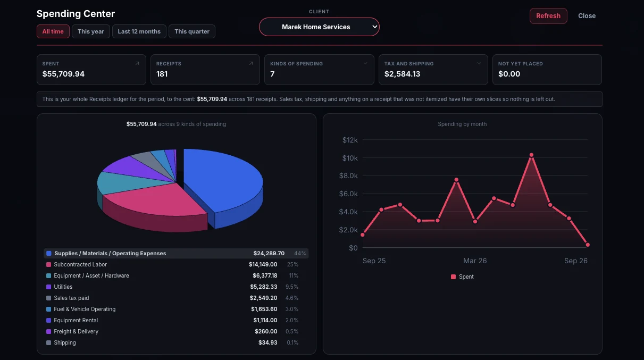Image resolution: width=644 pixels, height=360 pixels.
Task: Select the Last 12 months filter
Action: 139,31
